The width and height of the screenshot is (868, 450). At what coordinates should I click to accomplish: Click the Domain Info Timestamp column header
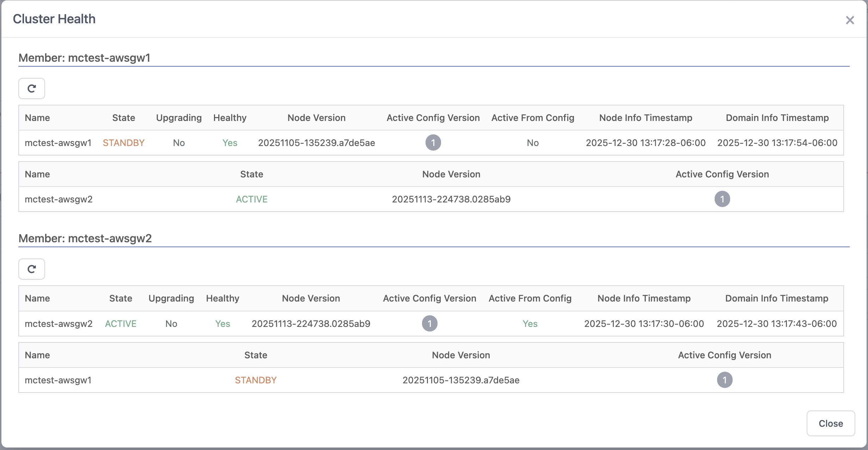[777, 117]
